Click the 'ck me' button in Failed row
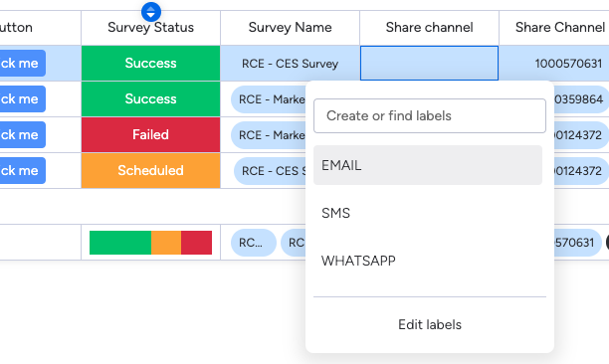 pyautogui.click(x=20, y=134)
